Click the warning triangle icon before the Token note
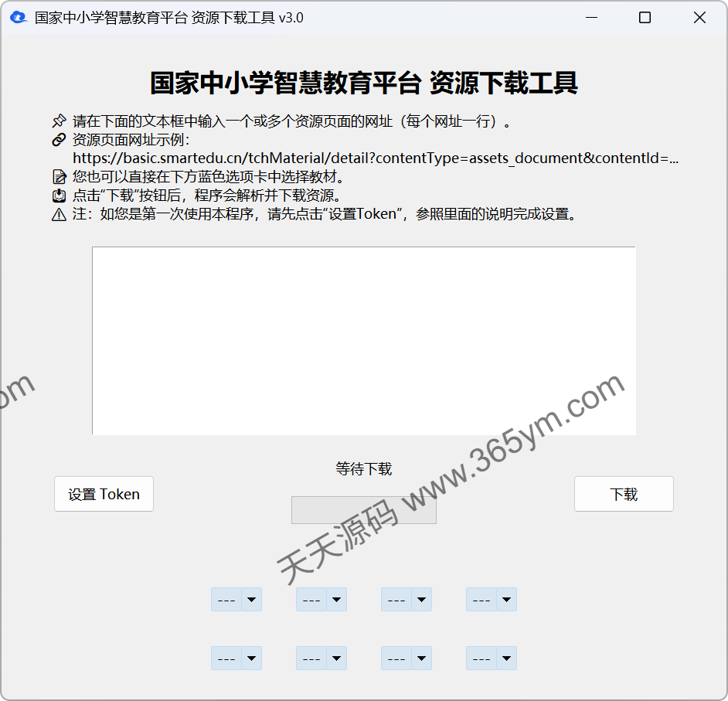This screenshot has height=701, width=728. point(59,214)
